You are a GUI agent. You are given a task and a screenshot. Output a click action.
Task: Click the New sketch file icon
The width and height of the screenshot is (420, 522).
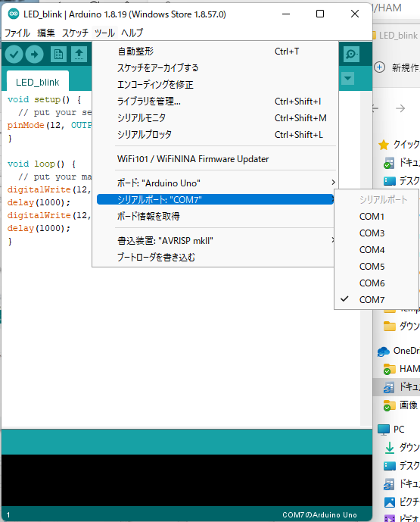(58, 55)
